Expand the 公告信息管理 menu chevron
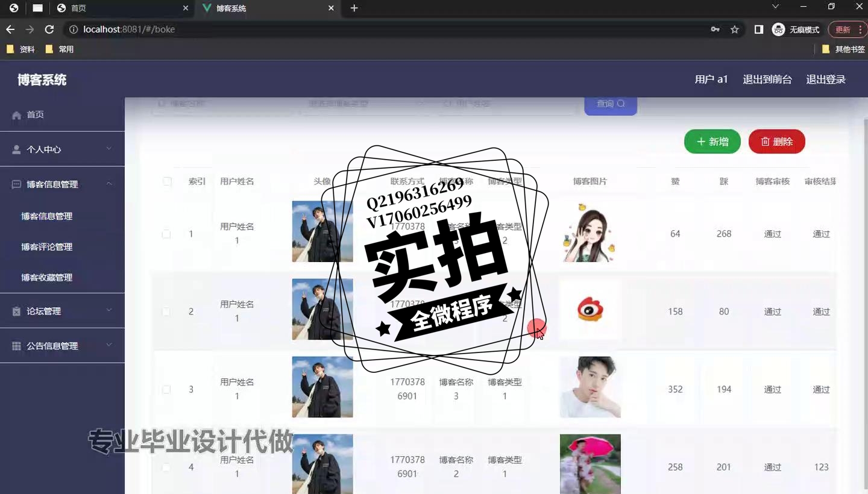 (x=109, y=345)
